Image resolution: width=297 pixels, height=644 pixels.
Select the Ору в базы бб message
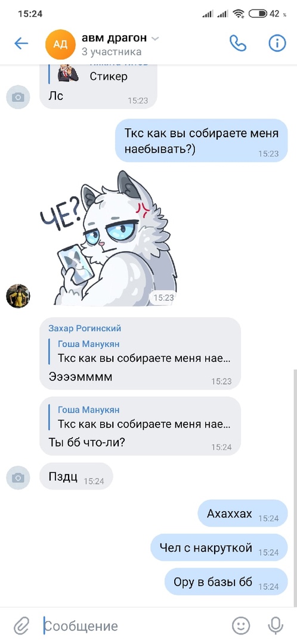click(226, 581)
